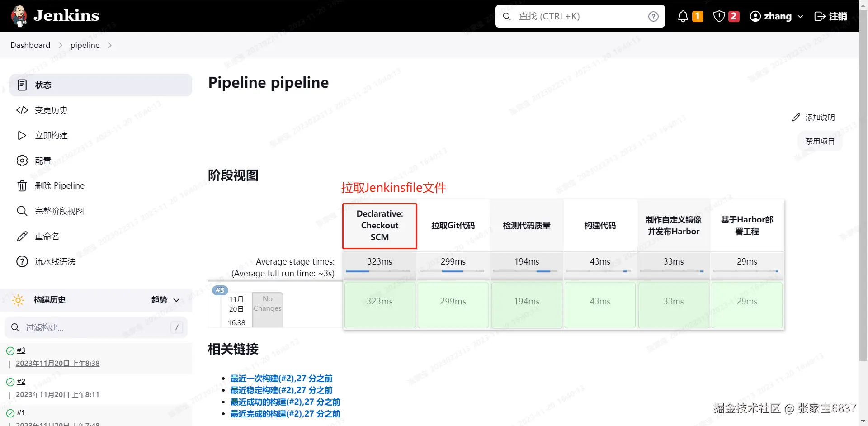868x426 pixels.
Task: Open the 状态 sidebar item
Action: pyautogui.click(x=101, y=85)
